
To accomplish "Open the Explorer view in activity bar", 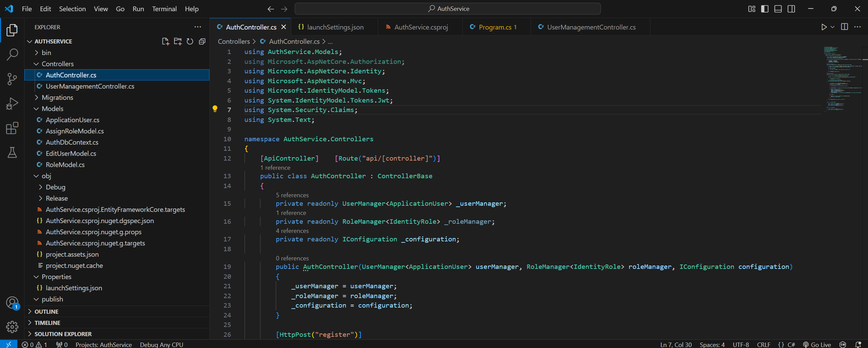I will pyautogui.click(x=12, y=30).
